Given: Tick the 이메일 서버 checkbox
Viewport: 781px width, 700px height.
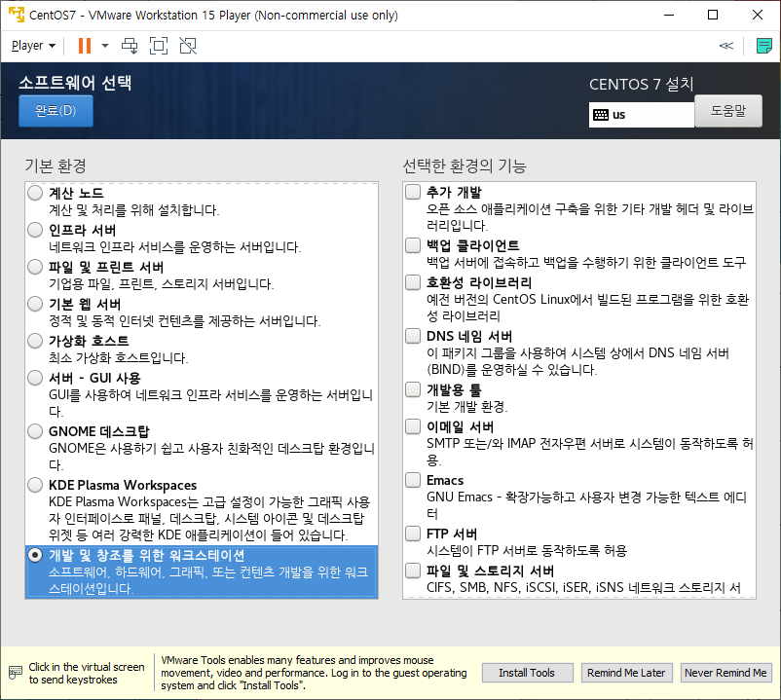Looking at the screenshot, I should (x=413, y=426).
